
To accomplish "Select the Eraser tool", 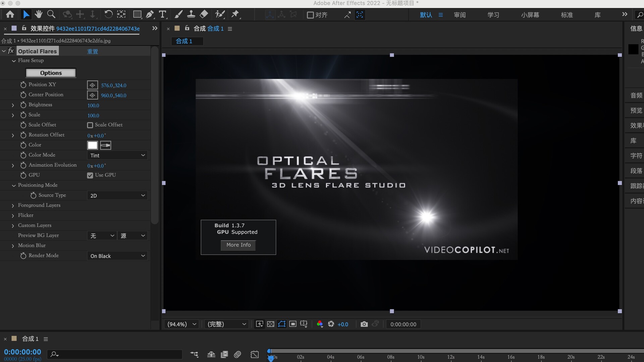I will (204, 14).
